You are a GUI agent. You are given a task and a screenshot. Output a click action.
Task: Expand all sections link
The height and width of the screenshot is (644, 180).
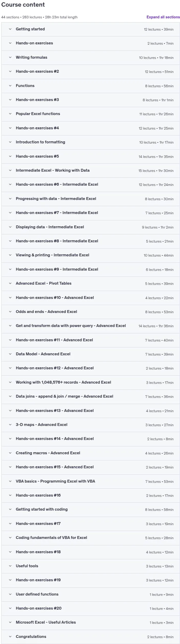coord(163,17)
